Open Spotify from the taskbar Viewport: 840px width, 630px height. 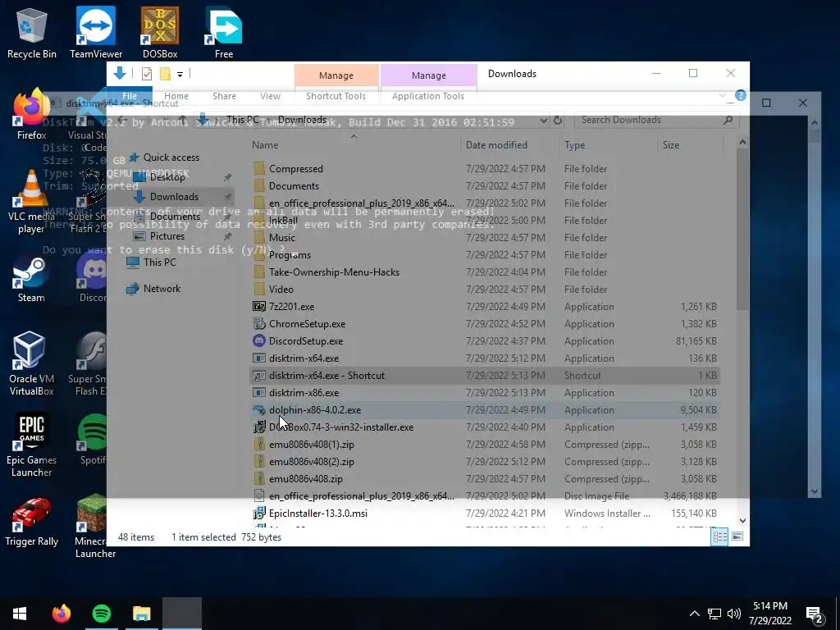point(101,614)
